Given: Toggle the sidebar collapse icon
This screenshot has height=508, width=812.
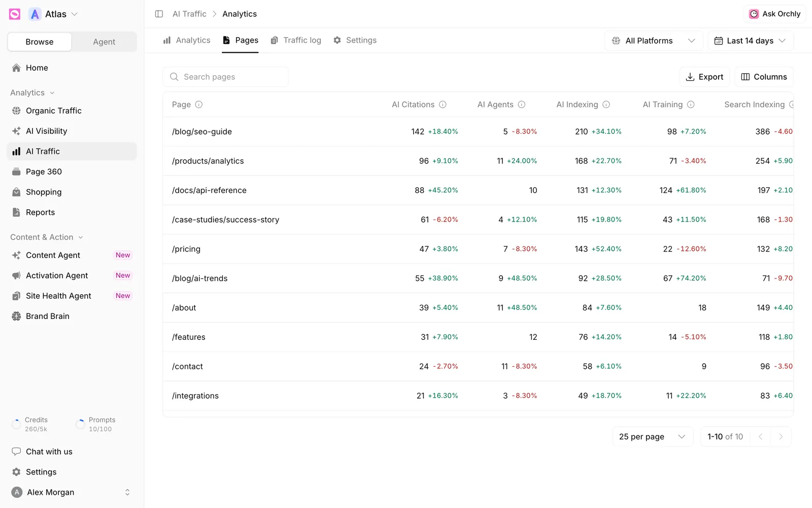Looking at the screenshot, I should point(159,14).
